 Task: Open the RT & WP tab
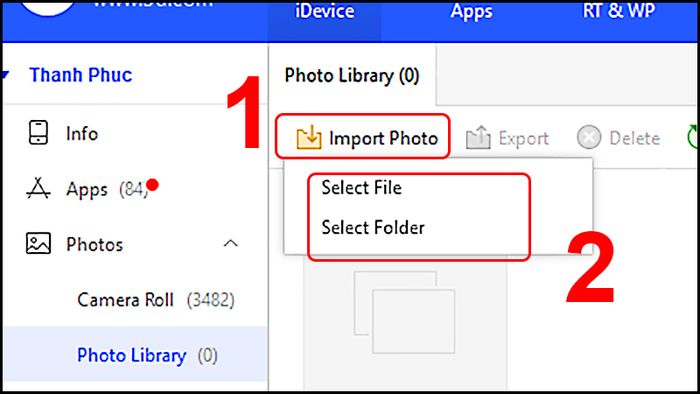619,11
